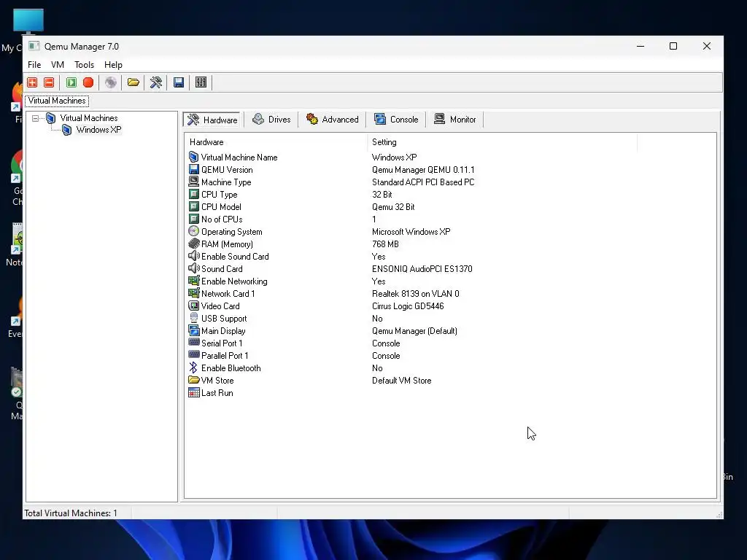
Task: Open the Help menu
Action: [113, 65]
